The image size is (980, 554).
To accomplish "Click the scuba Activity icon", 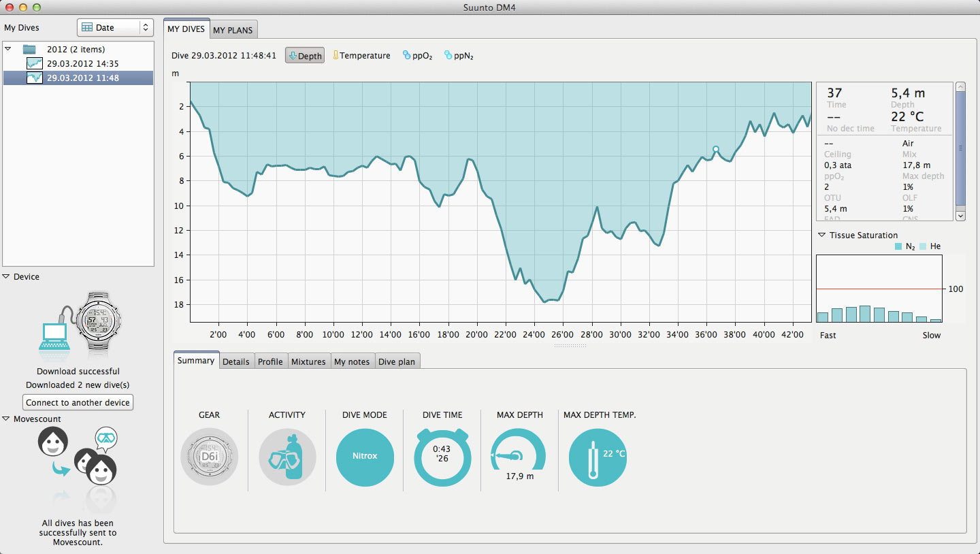I will pyautogui.click(x=287, y=457).
